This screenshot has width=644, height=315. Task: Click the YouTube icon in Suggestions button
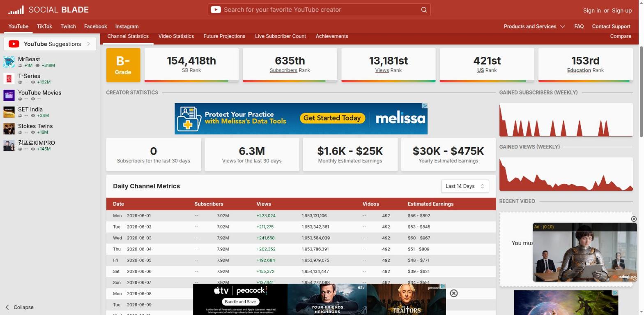pyautogui.click(x=14, y=44)
